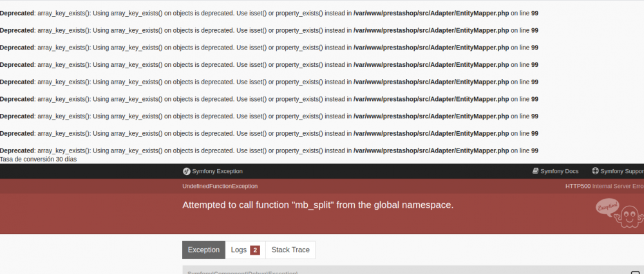Switch to the Exception tab
644x274 pixels.
204,250
